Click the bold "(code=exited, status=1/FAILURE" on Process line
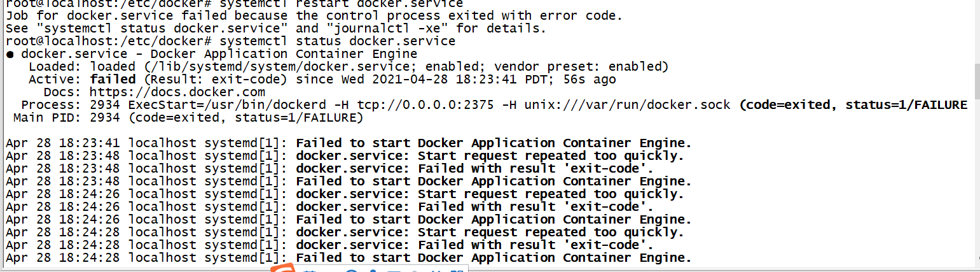This screenshot has height=272, width=980. click(x=853, y=105)
